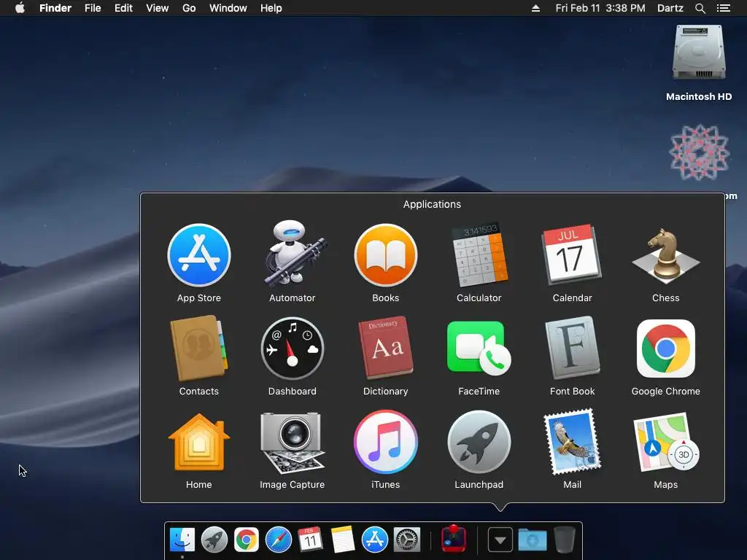Screen dimensions: 747x560
Task: Open the Finder menu
Action: (55, 8)
